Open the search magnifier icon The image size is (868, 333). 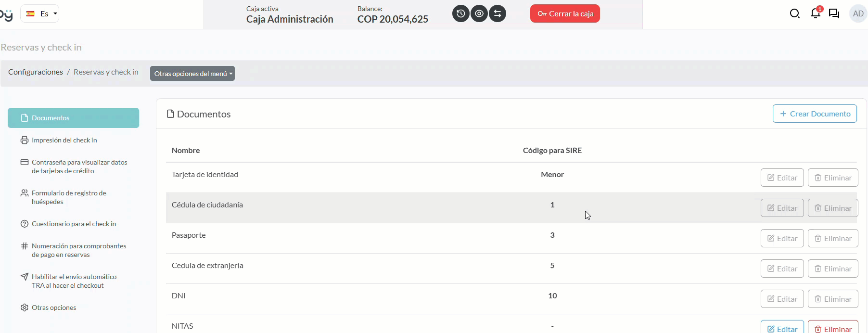(x=795, y=13)
